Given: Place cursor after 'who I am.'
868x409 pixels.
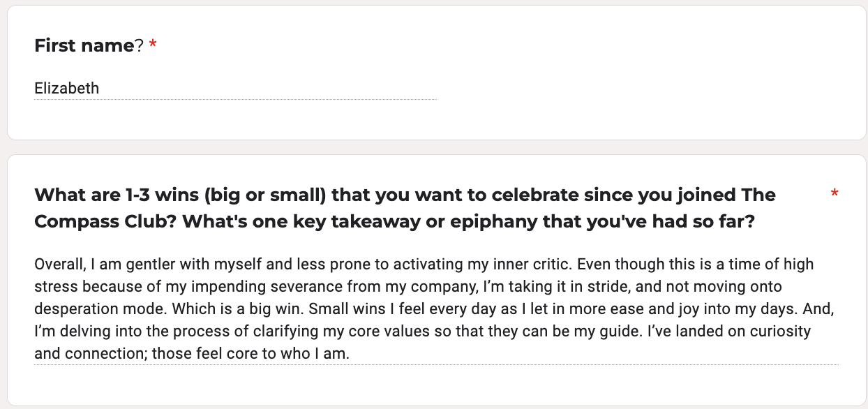Looking at the screenshot, I should pyautogui.click(x=349, y=354).
